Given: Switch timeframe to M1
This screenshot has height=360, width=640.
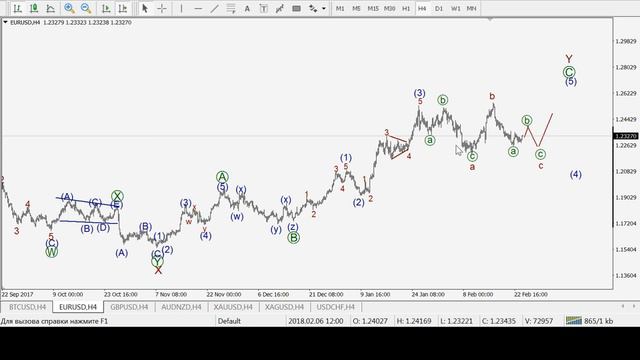Looking at the screenshot, I should pos(340,8).
